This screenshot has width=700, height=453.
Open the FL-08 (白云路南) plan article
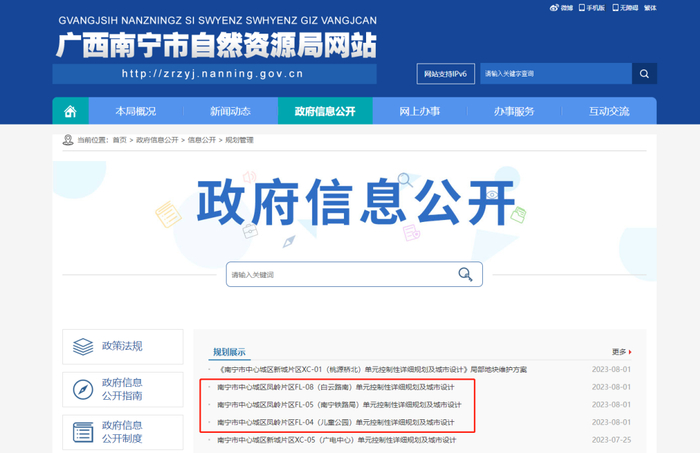tap(336, 387)
